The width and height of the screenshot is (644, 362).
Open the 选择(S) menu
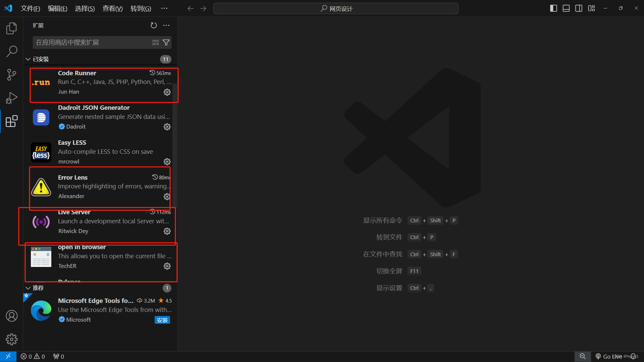tap(85, 8)
